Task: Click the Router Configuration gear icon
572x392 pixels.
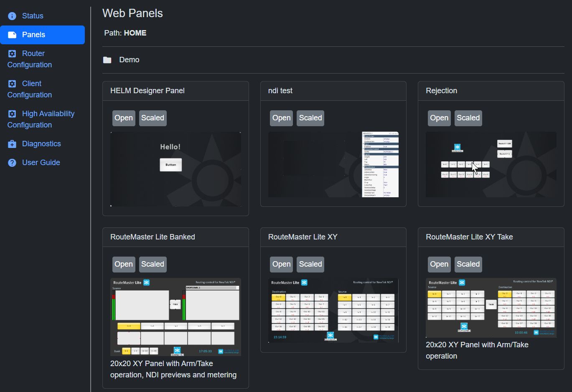Action: (12, 53)
